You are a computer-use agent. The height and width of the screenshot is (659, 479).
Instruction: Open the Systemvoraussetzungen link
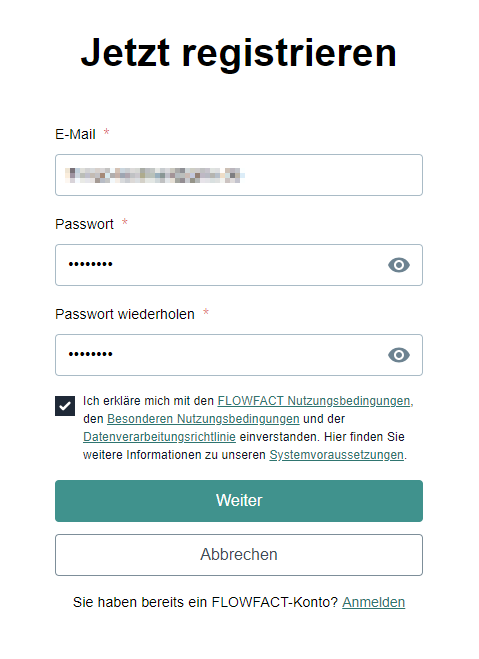coord(337,455)
